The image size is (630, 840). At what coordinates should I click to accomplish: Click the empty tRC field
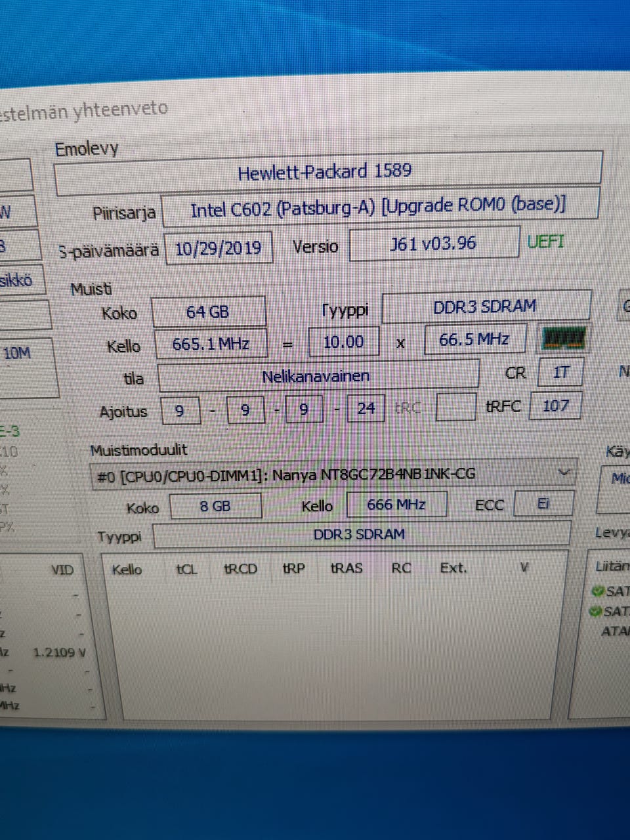point(455,407)
